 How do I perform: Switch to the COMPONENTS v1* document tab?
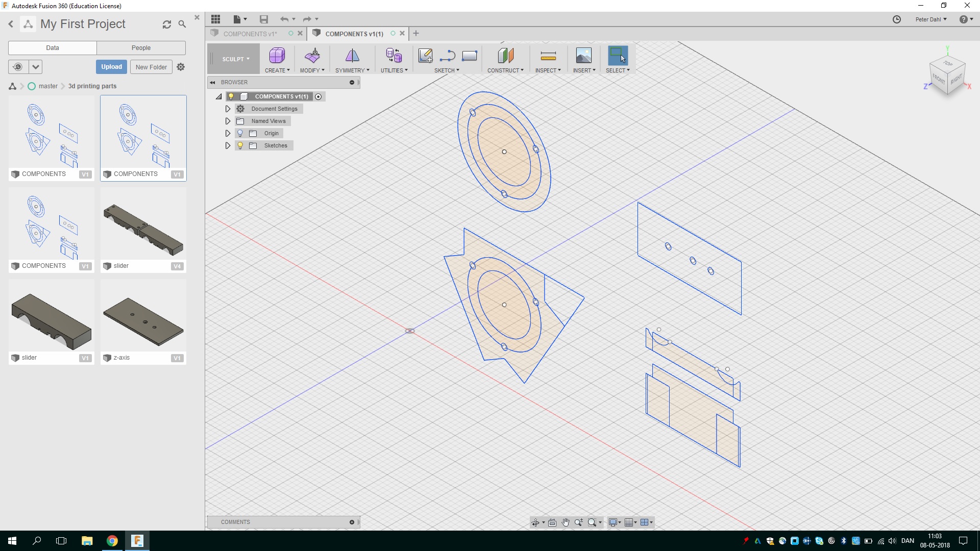(250, 34)
